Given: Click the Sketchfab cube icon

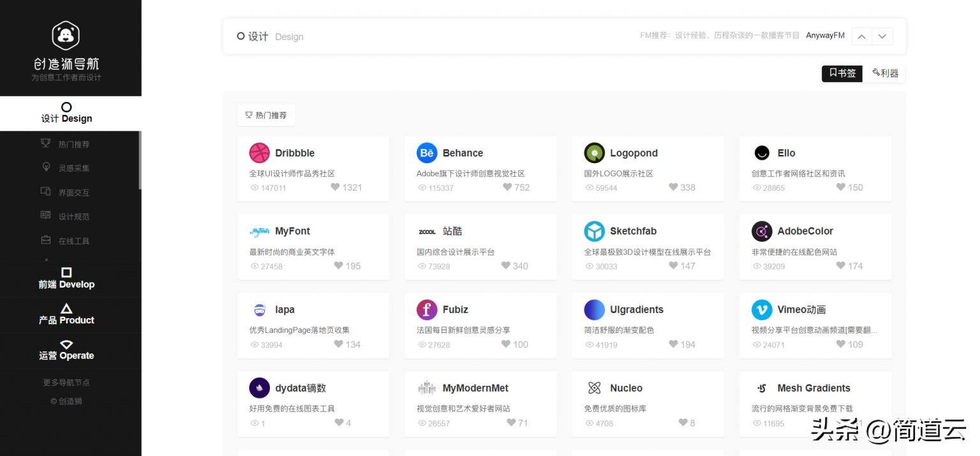Looking at the screenshot, I should (x=594, y=231).
